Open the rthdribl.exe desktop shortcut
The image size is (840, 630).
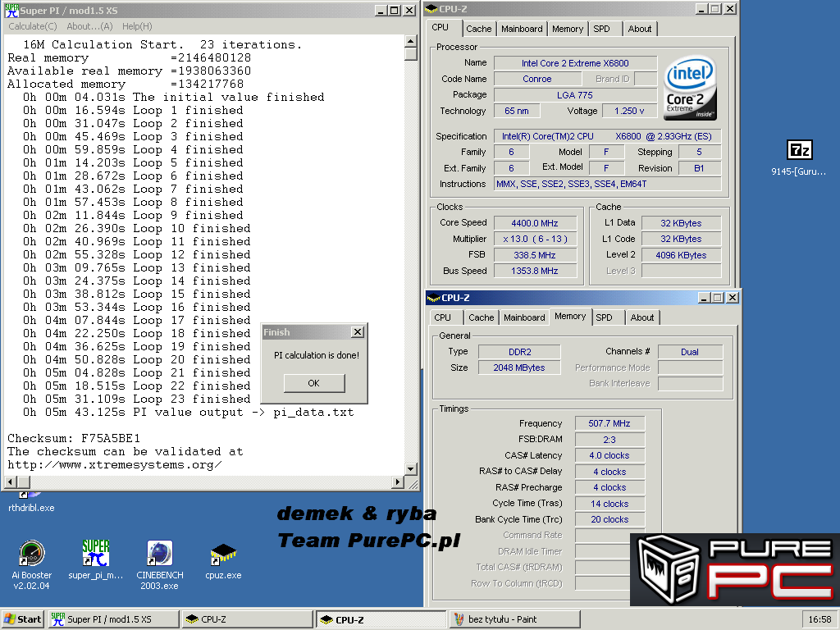[x=31, y=503]
